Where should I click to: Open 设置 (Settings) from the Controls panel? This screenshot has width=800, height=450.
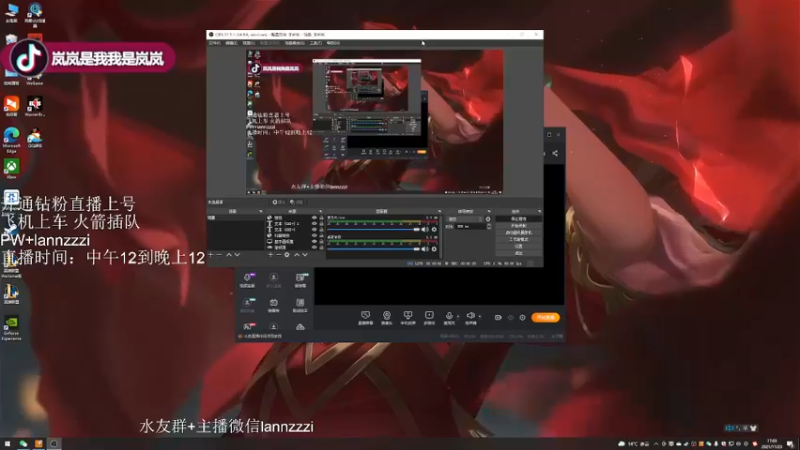coord(518,246)
